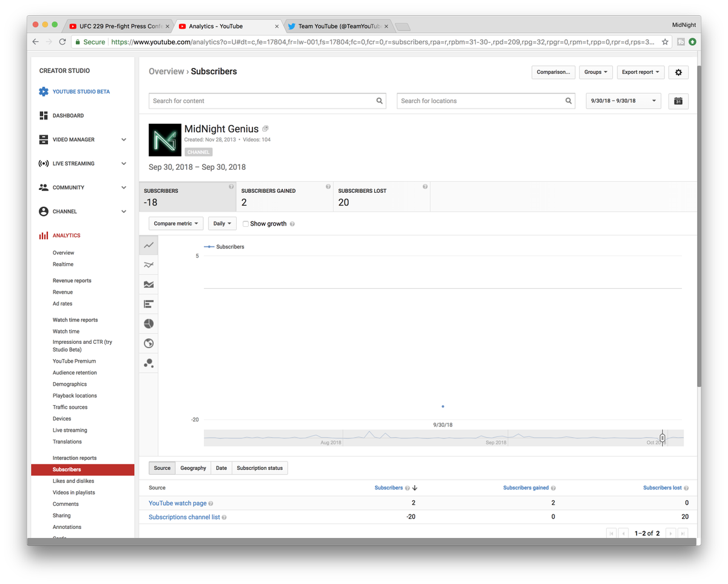Switch to the Subscription status tab

[x=260, y=468]
